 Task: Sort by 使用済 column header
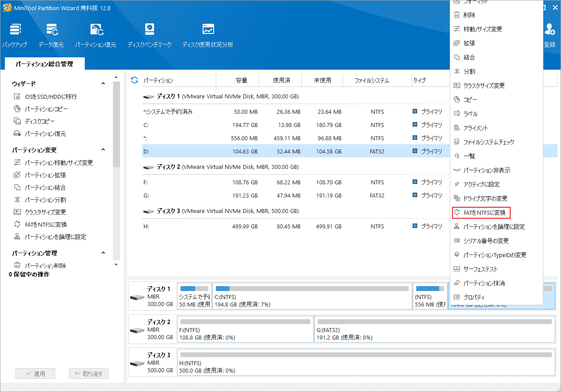tap(281, 80)
